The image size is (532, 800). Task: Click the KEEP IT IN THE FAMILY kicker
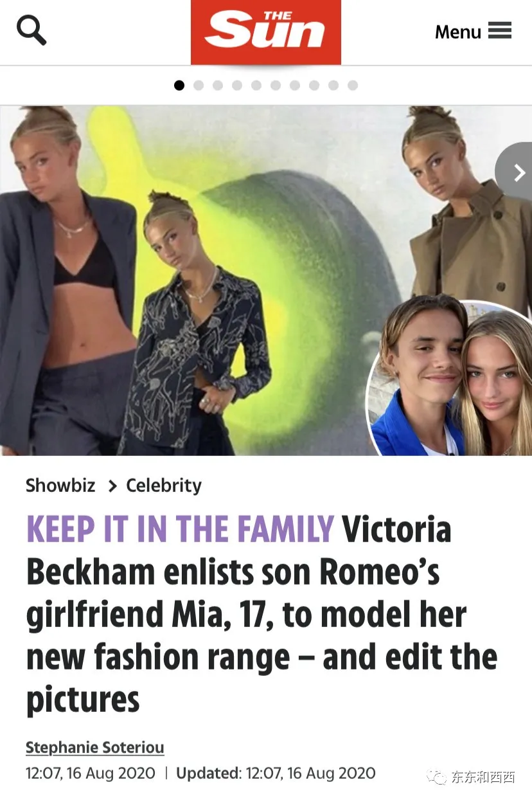pyautogui.click(x=181, y=530)
